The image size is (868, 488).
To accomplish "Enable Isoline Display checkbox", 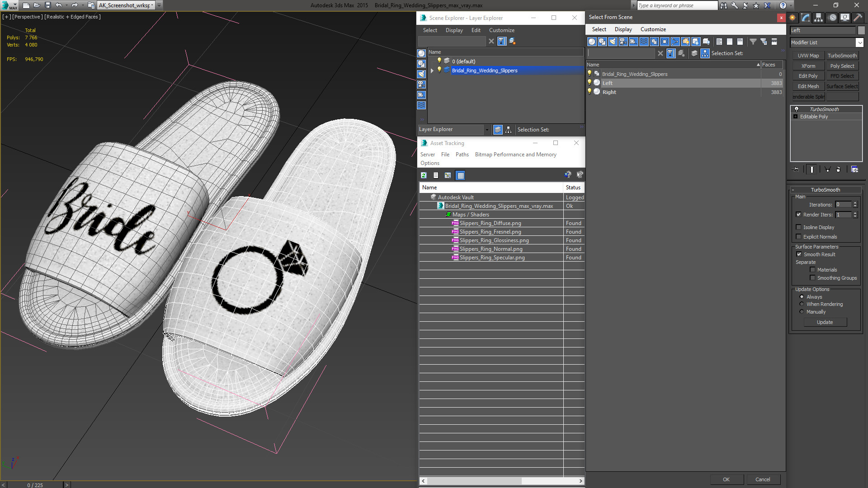I will (798, 227).
